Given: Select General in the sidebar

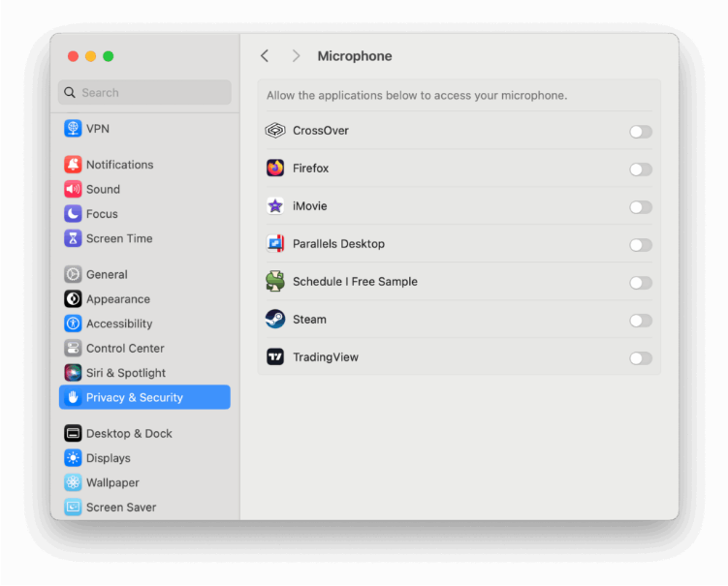Looking at the screenshot, I should [144, 274].
